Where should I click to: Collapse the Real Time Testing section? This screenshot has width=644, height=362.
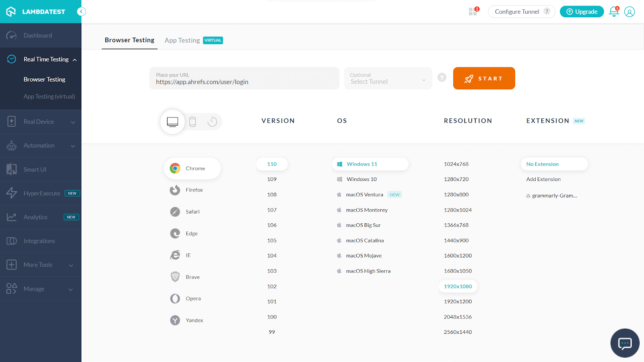(46, 59)
